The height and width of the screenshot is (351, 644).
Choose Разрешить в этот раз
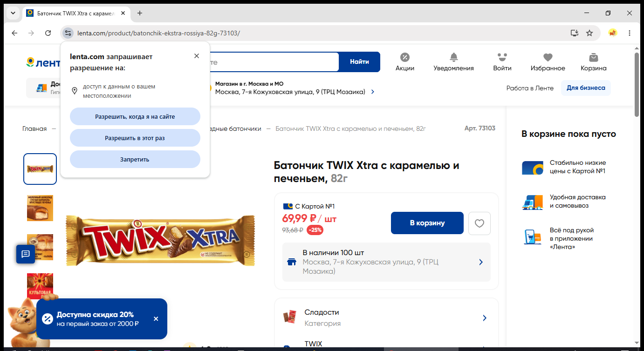click(135, 138)
